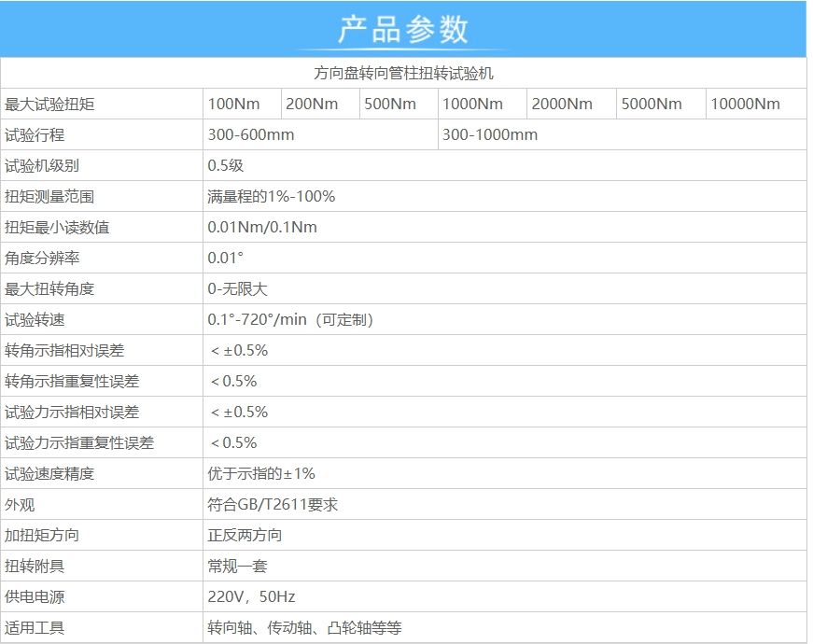Select the 5000Nm torque value
The height and width of the screenshot is (644, 813).
[652, 104]
